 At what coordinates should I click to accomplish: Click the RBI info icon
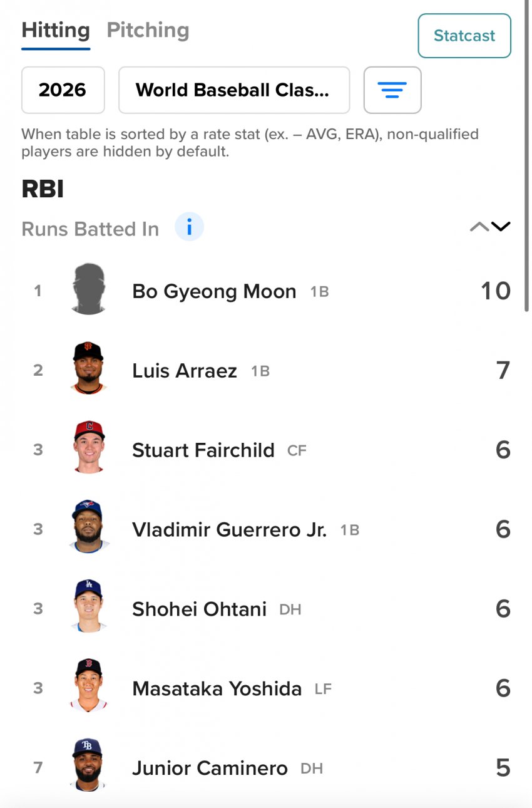click(x=189, y=227)
